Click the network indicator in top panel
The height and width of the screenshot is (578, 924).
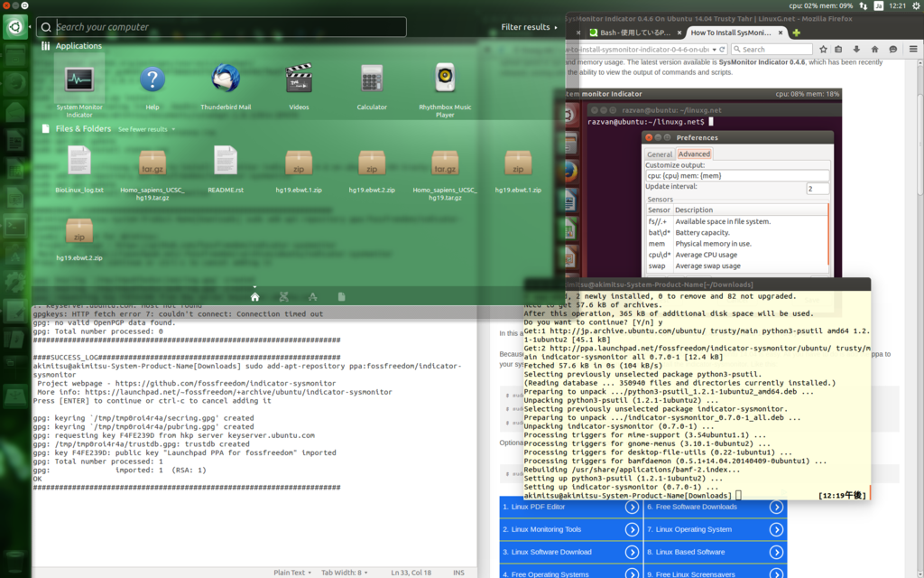pos(864,6)
